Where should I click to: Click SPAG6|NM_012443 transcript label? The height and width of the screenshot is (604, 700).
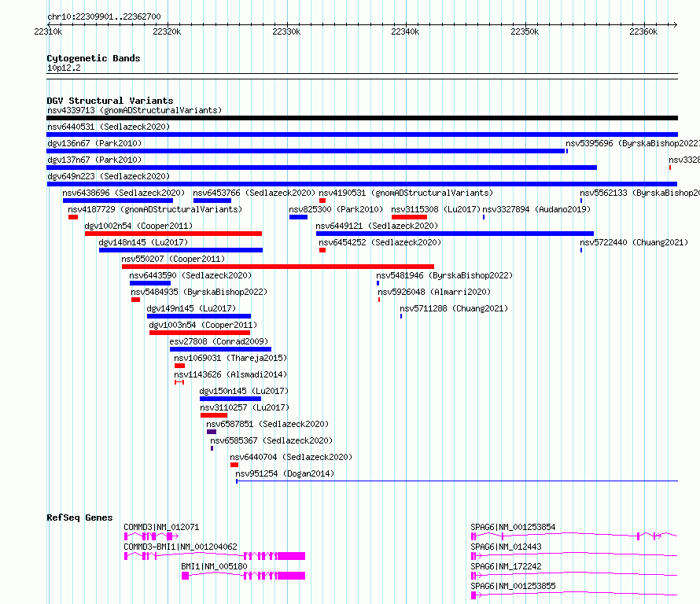pyautogui.click(x=506, y=547)
